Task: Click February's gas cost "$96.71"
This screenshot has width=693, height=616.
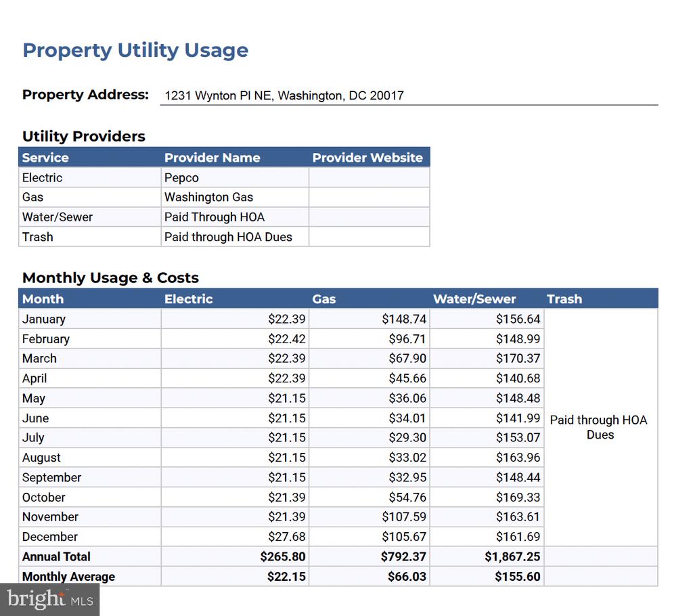Action: coord(407,339)
